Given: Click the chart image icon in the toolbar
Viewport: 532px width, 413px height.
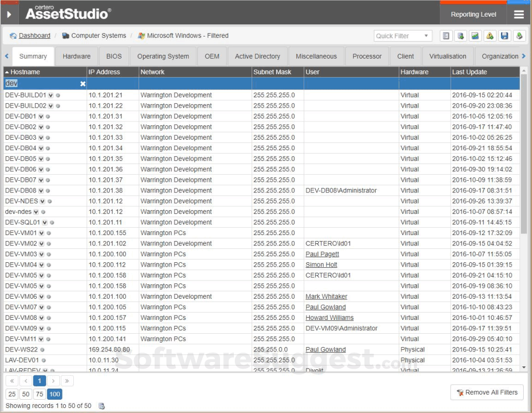Looking at the screenshot, I should tap(475, 36).
